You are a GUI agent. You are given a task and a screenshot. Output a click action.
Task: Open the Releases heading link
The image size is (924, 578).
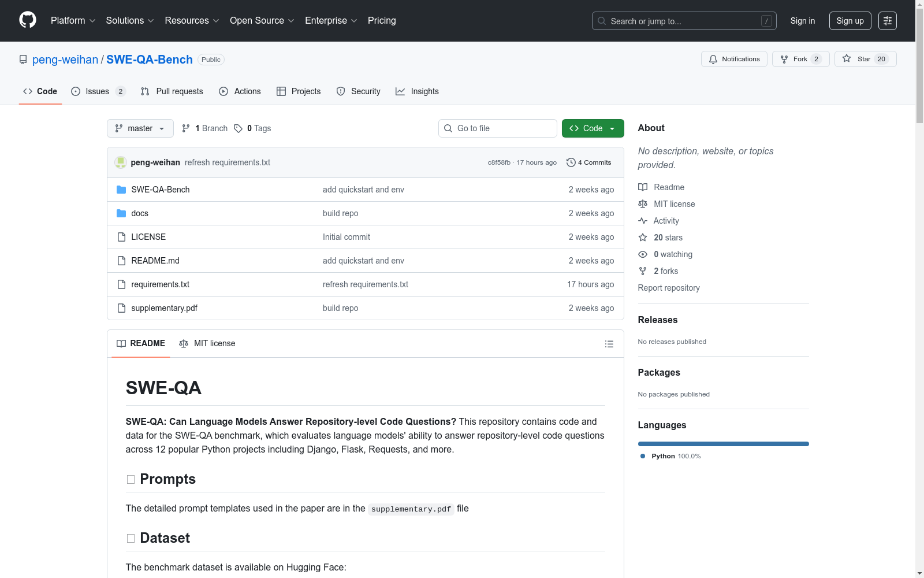658,320
